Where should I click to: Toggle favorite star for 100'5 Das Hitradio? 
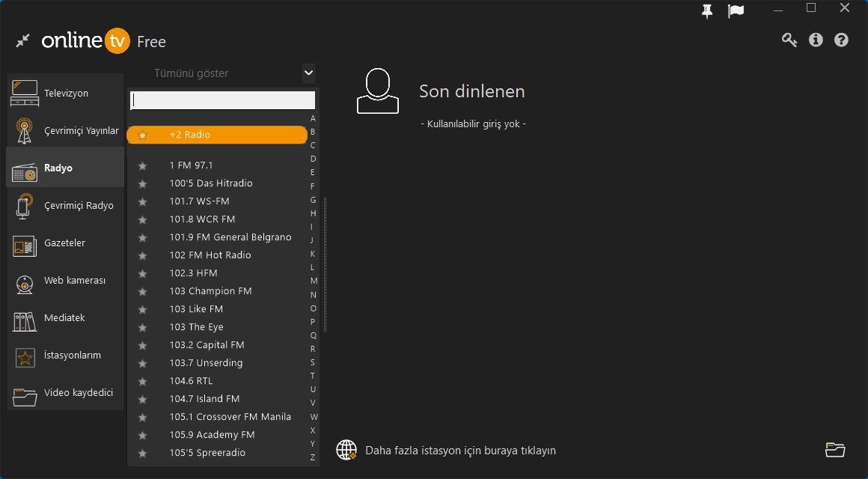143,183
